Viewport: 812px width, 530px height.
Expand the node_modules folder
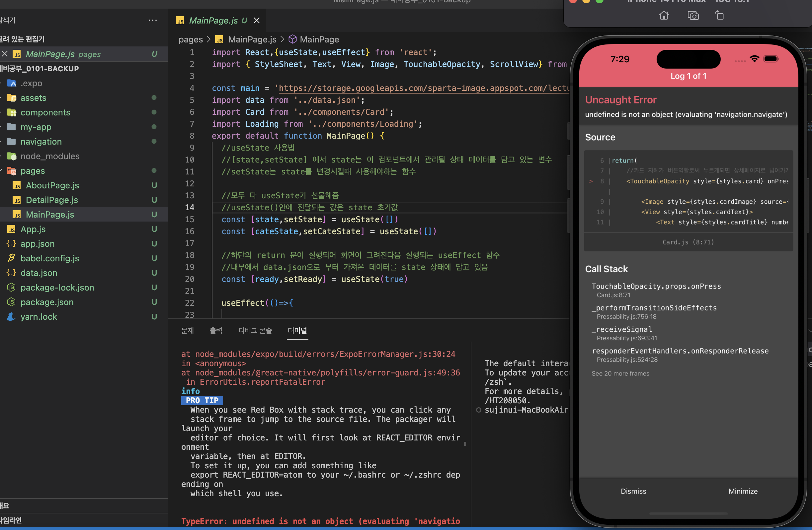[50, 156]
